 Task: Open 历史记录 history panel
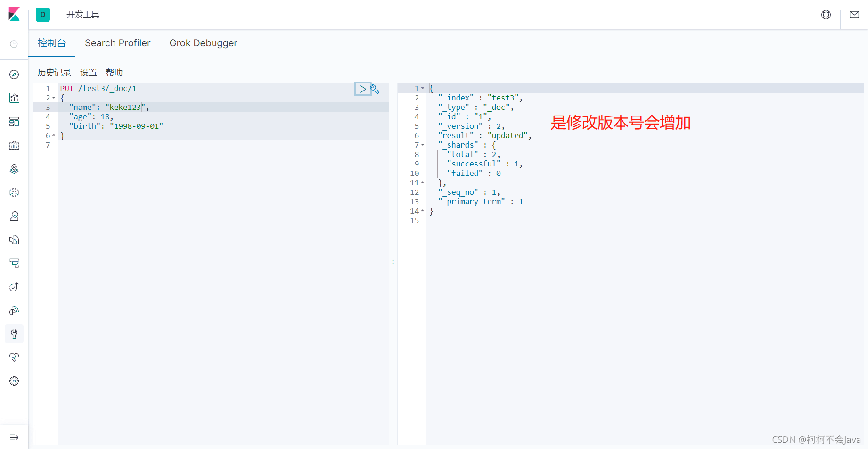pyautogui.click(x=54, y=73)
